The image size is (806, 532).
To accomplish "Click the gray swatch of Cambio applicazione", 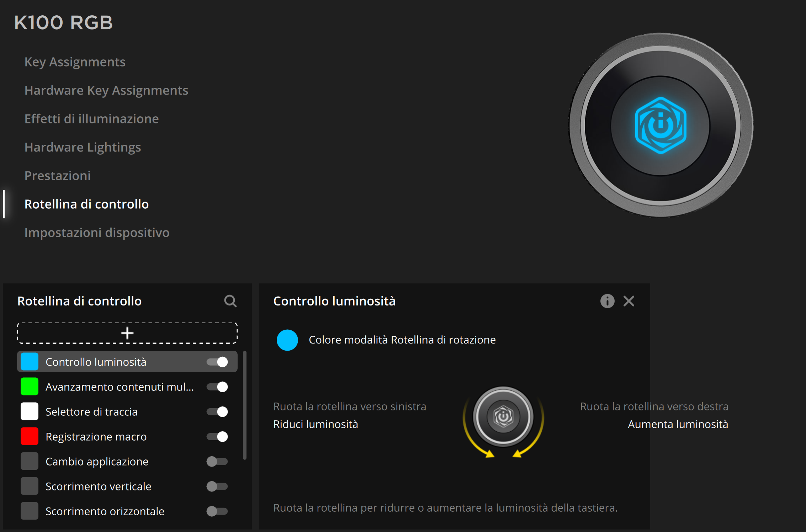I will click(x=30, y=462).
